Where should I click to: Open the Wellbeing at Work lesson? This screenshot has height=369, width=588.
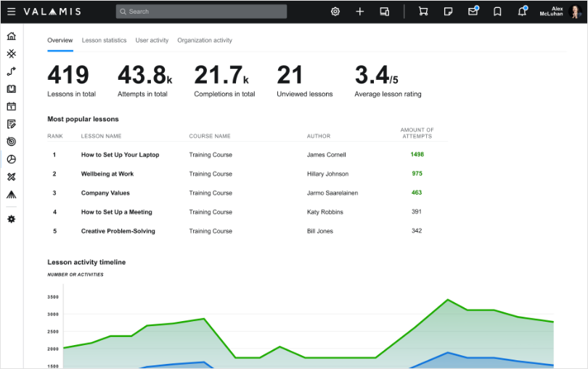tap(107, 174)
